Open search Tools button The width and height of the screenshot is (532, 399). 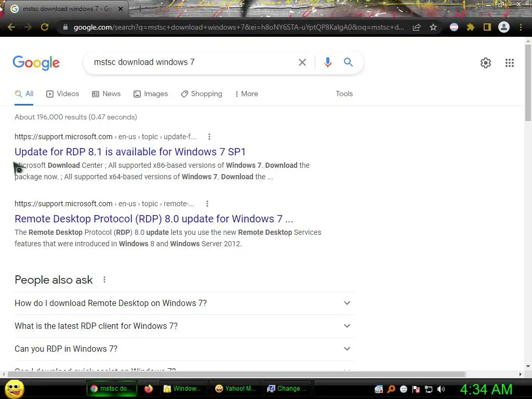coord(344,94)
